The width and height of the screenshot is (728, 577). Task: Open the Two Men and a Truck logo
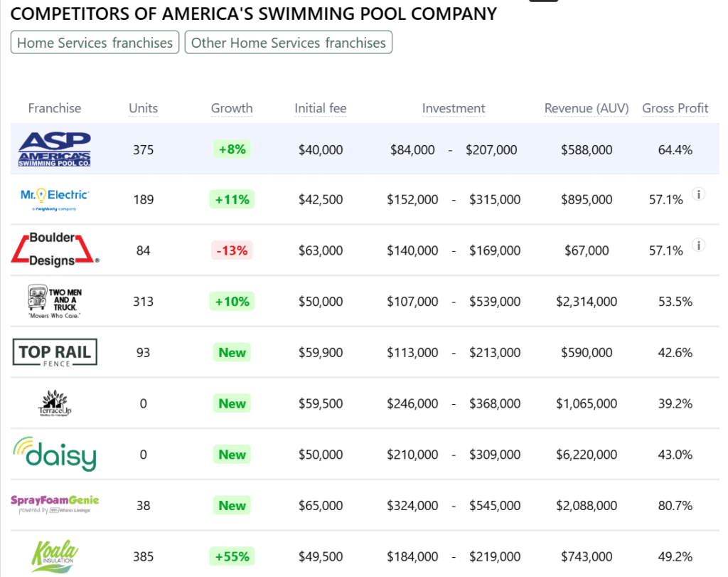(54, 301)
